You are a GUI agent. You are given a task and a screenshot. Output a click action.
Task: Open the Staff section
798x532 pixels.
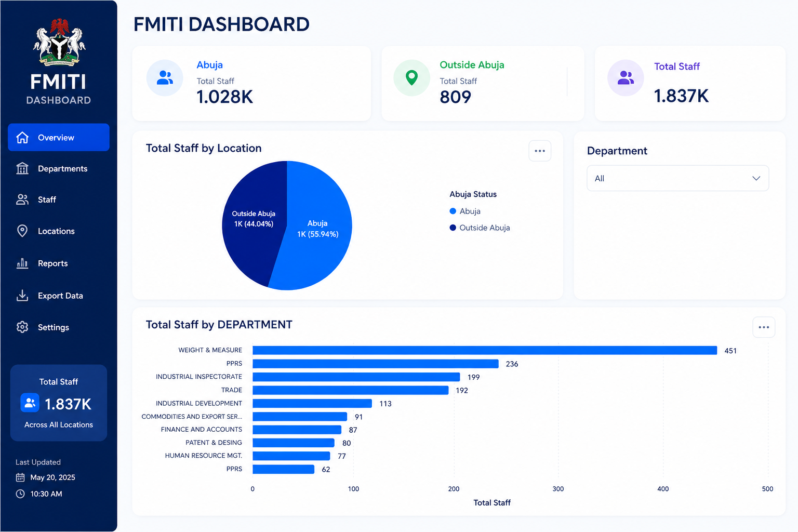[59, 199]
